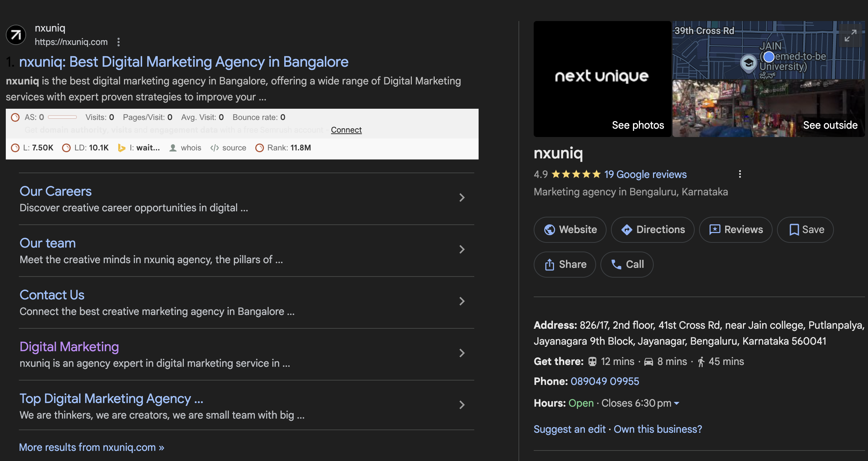The width and height of the screenshot is (868, 461).
Task: Open the three-dot menu beside nxuniq.com
Action: 119,42
